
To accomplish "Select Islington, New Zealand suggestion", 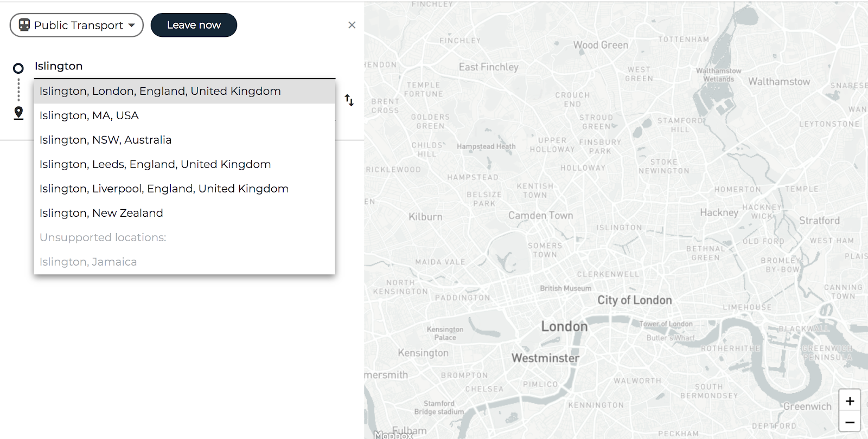I will tap(101, 213).
